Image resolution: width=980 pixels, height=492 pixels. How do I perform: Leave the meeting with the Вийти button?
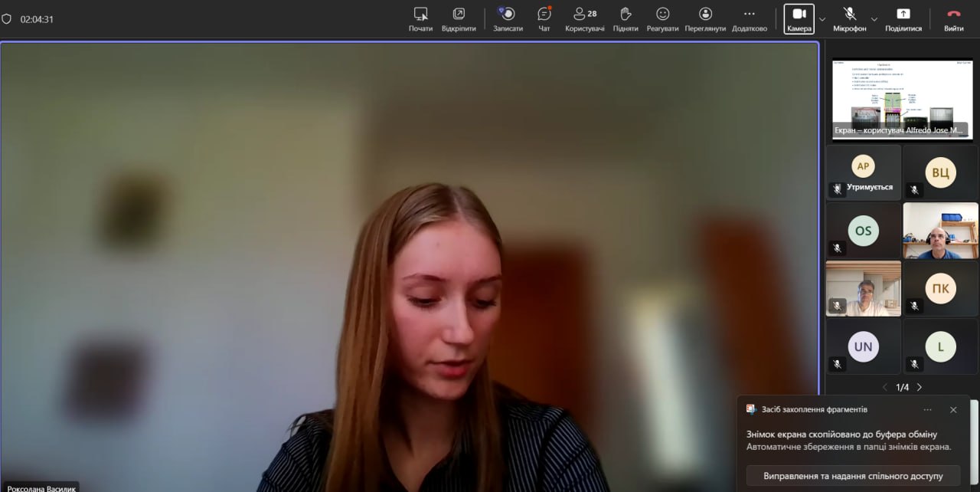pos(954,19)
